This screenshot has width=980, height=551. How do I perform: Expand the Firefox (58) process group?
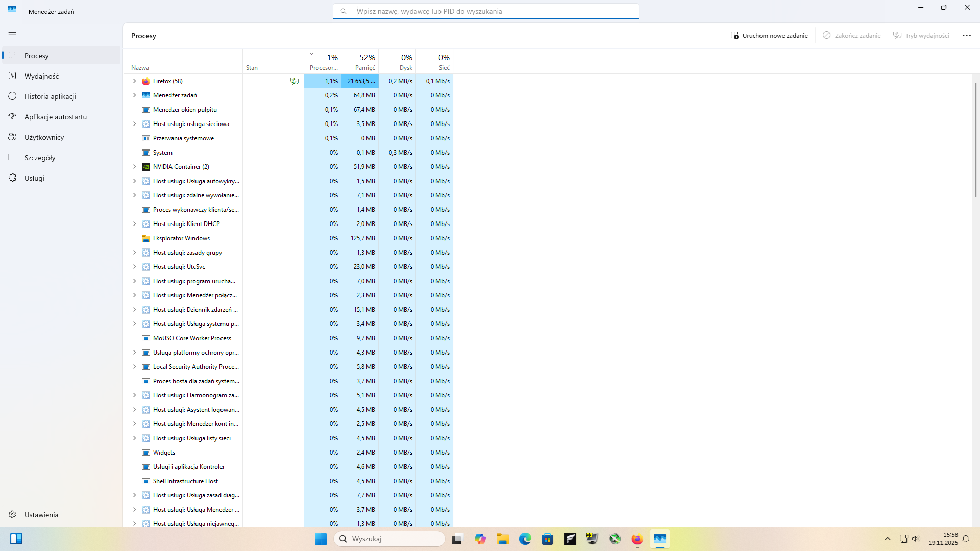134,81
